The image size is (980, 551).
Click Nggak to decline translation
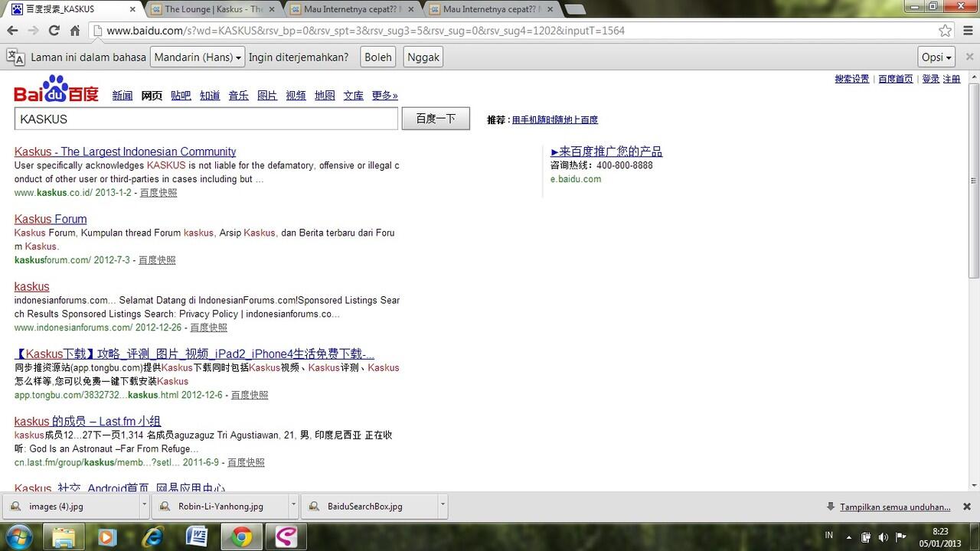tap(423, 57)
